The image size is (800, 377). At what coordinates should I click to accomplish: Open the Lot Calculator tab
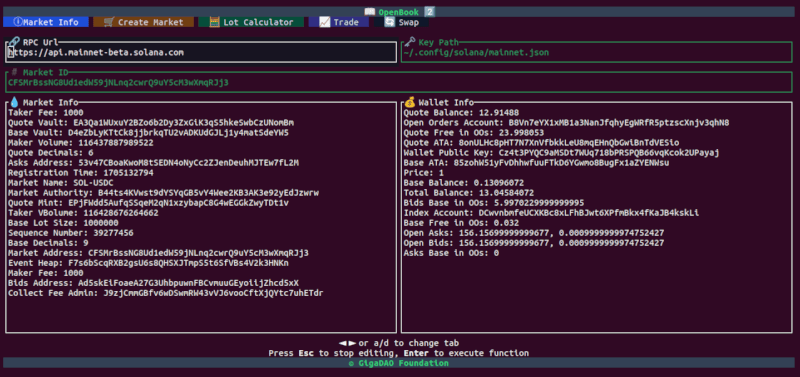251,22
